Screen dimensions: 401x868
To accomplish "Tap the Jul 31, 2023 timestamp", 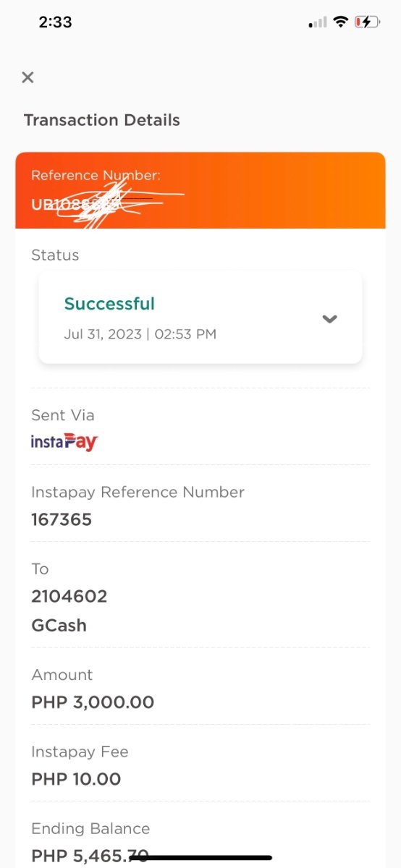I will click(140, 334).
